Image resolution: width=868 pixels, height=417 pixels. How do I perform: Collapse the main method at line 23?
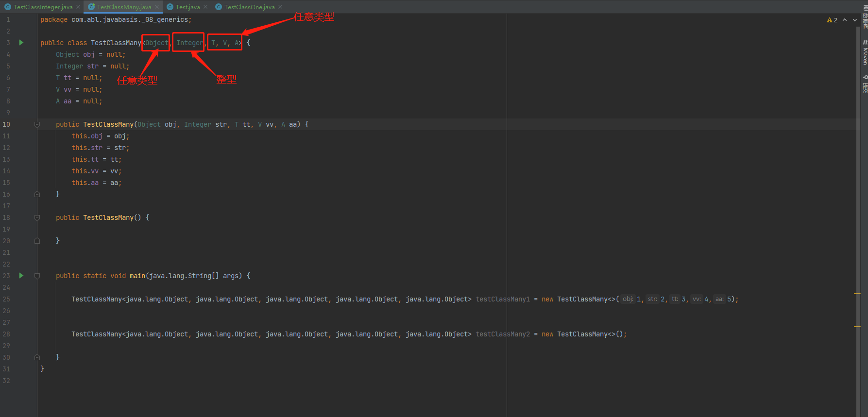click(37, 276)
